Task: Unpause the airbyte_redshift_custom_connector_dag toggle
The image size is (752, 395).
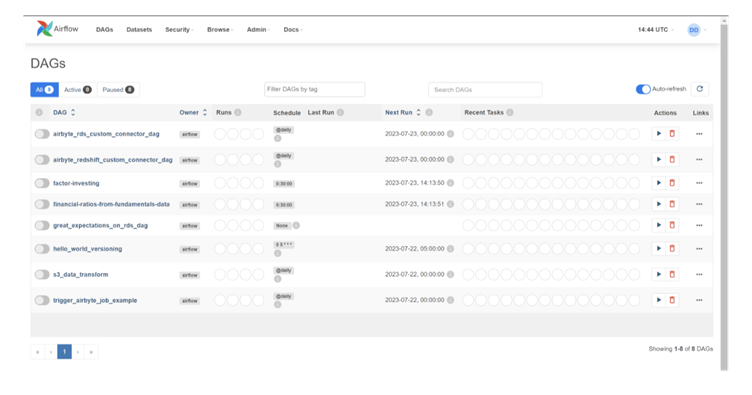Action: [42, 160]
